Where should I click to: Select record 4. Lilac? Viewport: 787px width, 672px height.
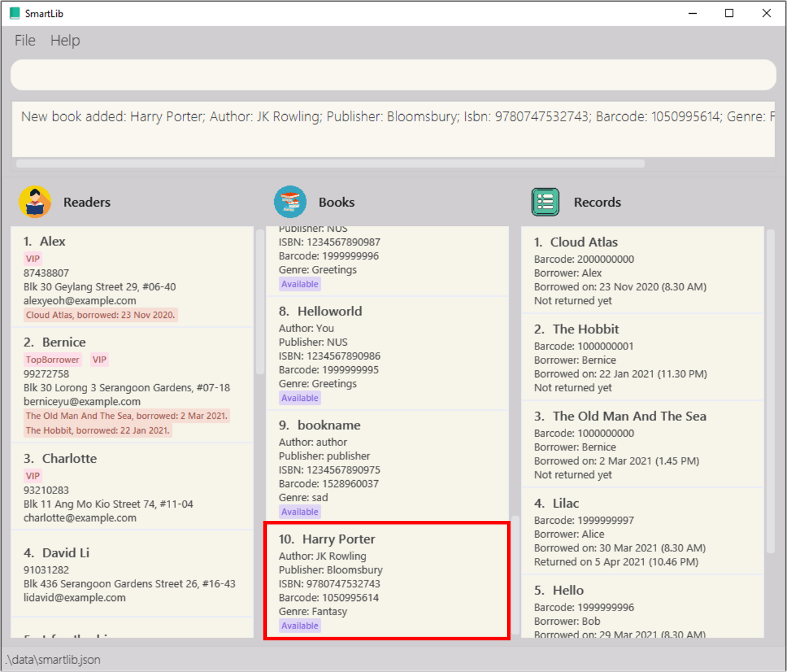[642, 531]
